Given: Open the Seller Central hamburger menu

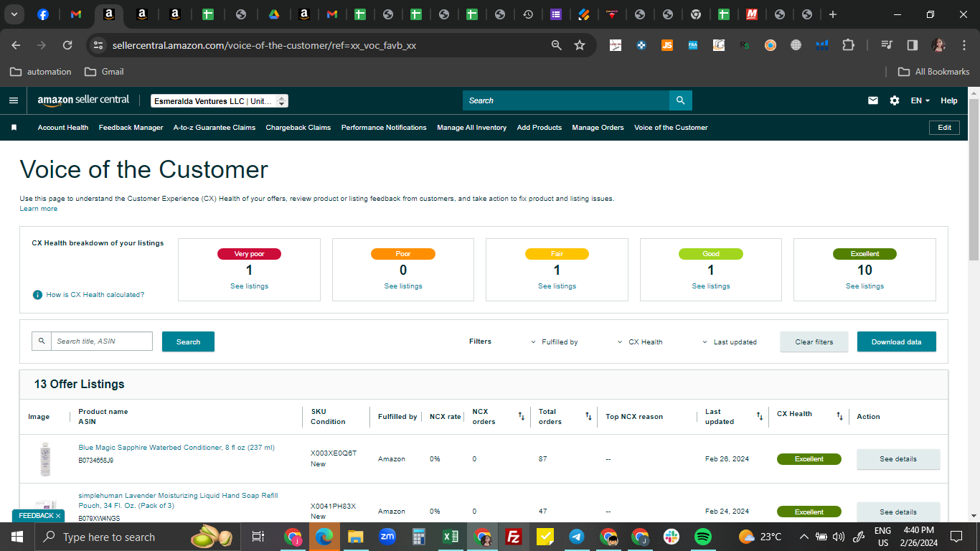Looking at the screenshot, I should (x=13, y=100).
